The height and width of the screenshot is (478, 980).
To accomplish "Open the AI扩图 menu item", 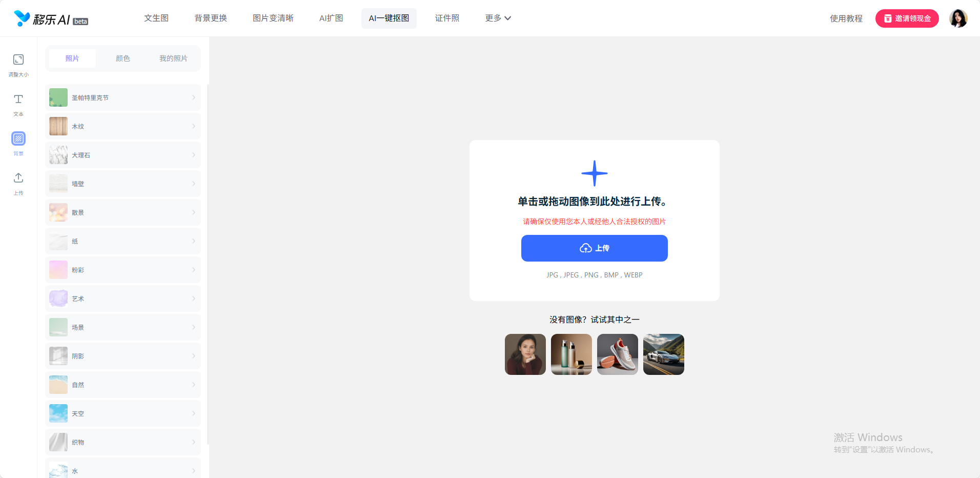I will 331,18.
